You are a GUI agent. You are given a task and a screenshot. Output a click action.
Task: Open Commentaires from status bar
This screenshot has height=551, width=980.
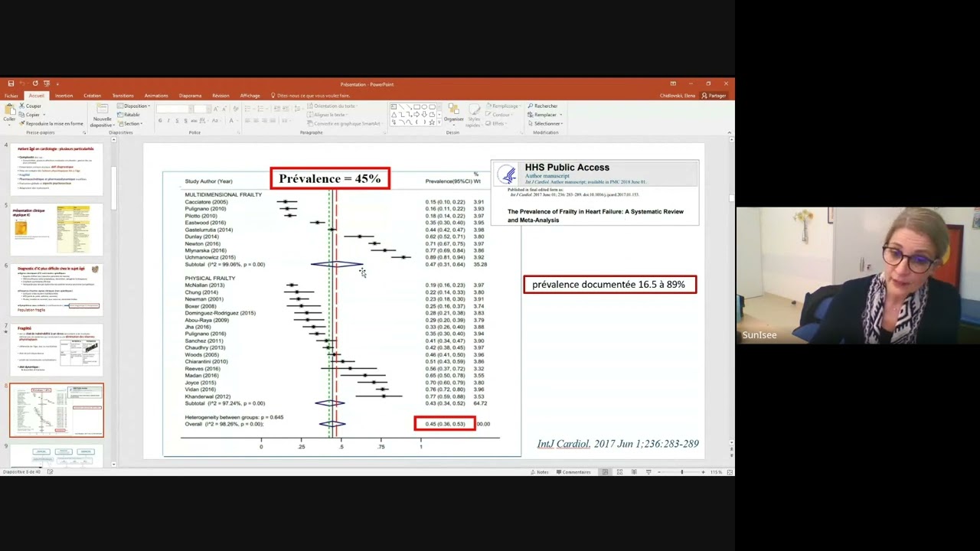[573, 472]
